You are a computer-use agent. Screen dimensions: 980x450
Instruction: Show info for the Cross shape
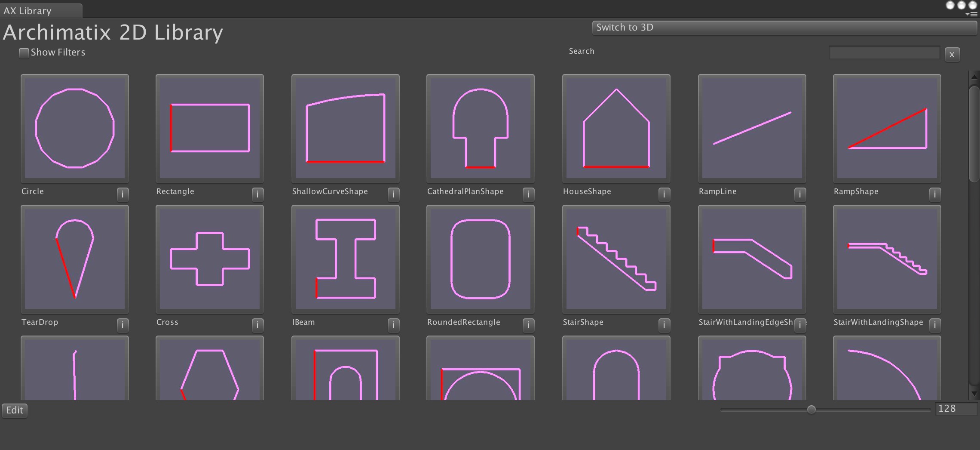pos(257,325)
